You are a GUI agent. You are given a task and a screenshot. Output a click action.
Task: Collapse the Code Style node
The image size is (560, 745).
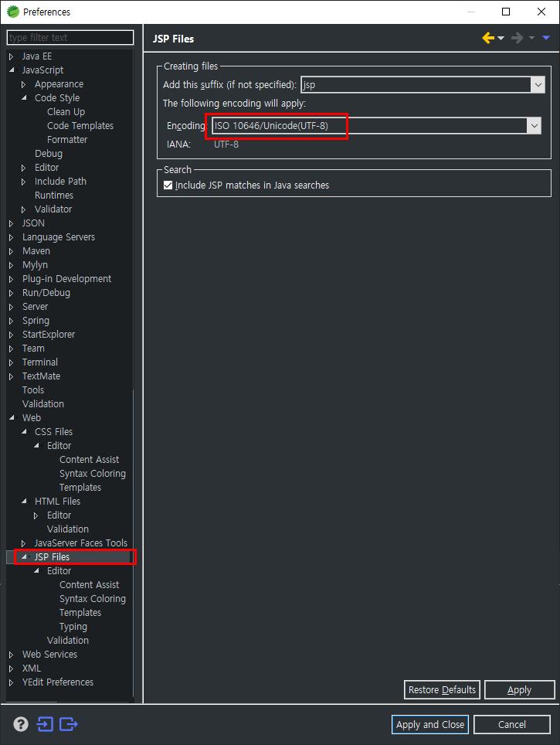pyautogui.click(x=24, y=98)
